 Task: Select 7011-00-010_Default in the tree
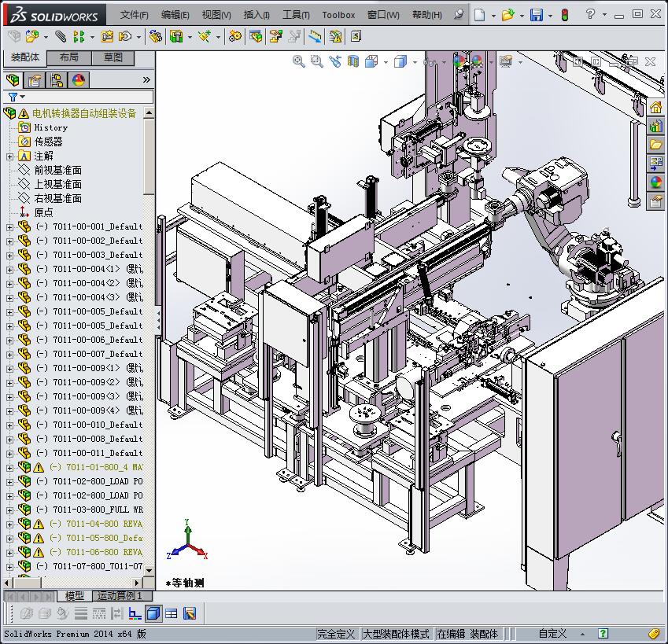pyautogui.click(x=85, y=425)
